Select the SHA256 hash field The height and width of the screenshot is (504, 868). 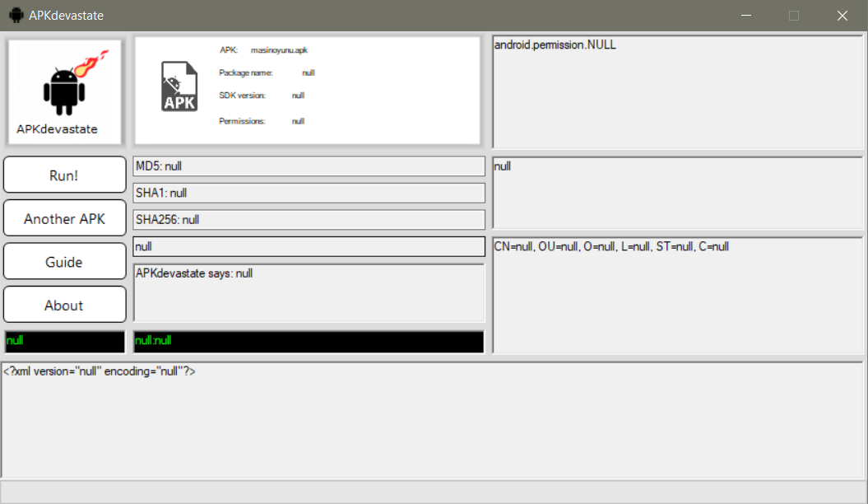[309, 220]
